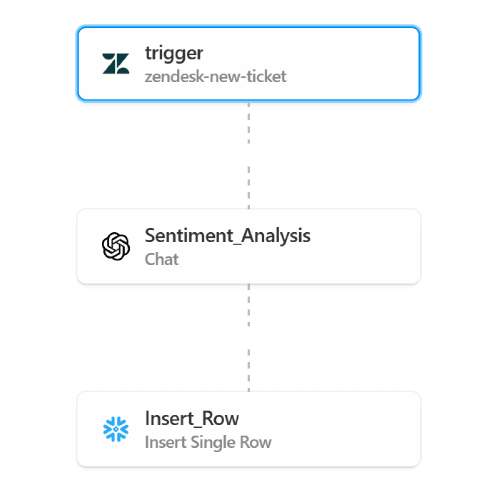
Task: Click empty canvas above the trigger step
Action: pyautogui.click(x=249, y=12)
